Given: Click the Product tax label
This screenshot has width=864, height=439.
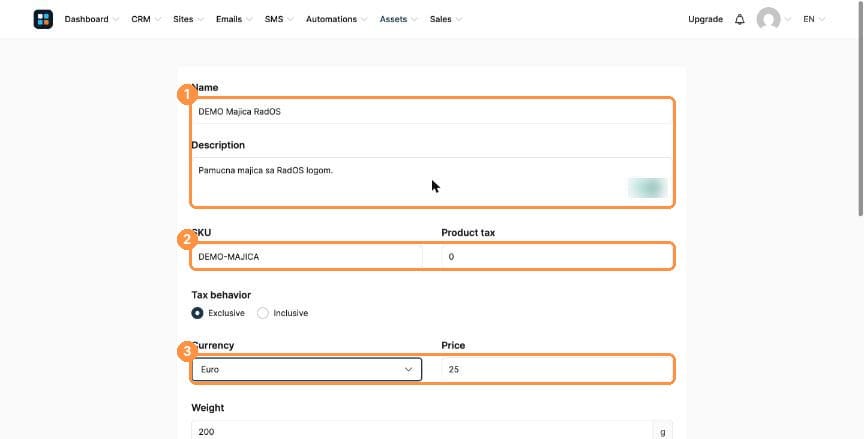Looking at the screenshot, I should [468, 233].
